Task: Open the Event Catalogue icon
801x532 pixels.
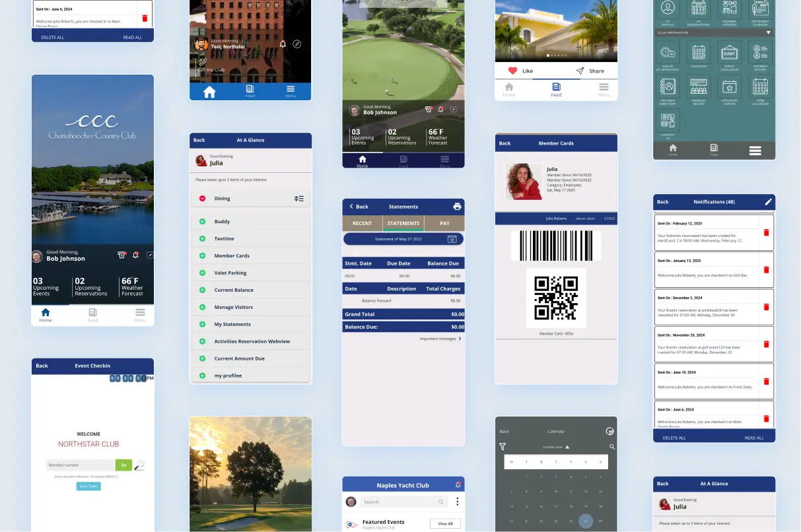Action: pos(729,53)
